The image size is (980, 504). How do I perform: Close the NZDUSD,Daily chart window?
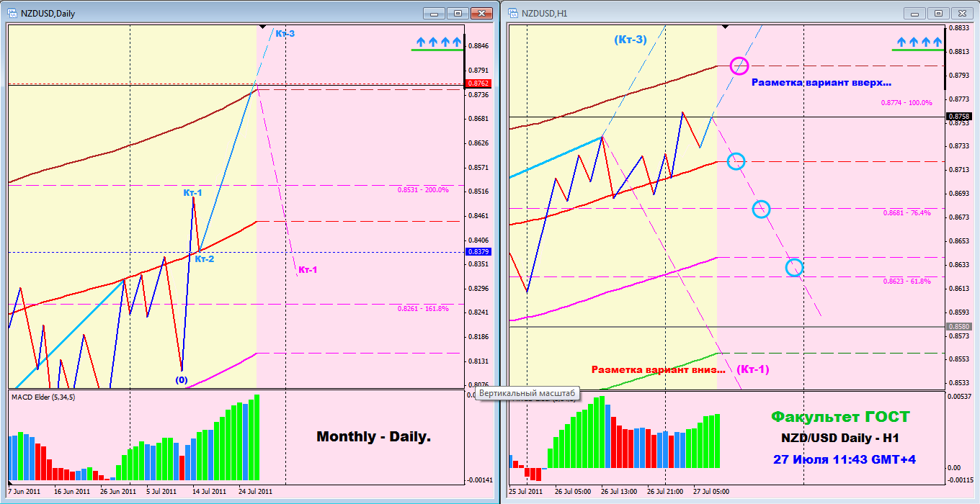point(481,13)
